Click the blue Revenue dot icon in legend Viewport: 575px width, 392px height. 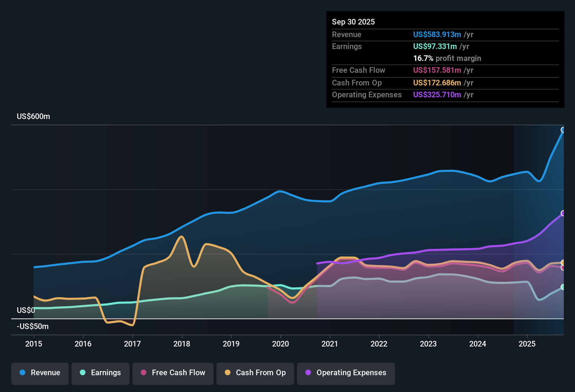coord(22,373)
